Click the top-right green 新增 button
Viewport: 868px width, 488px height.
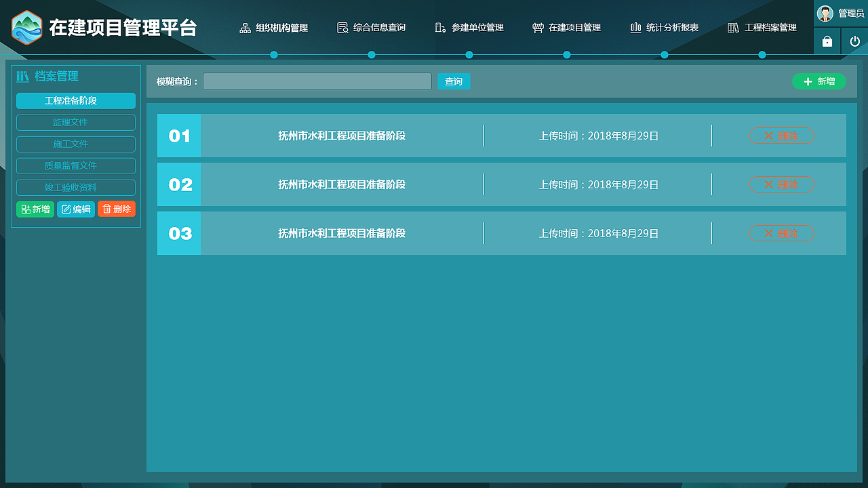(x=819, y=81)
